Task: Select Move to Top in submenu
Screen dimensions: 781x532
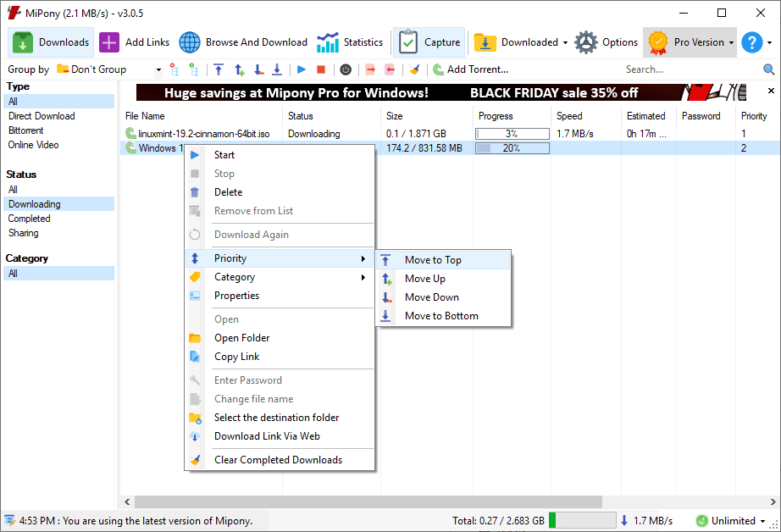Action: [443, 260]
